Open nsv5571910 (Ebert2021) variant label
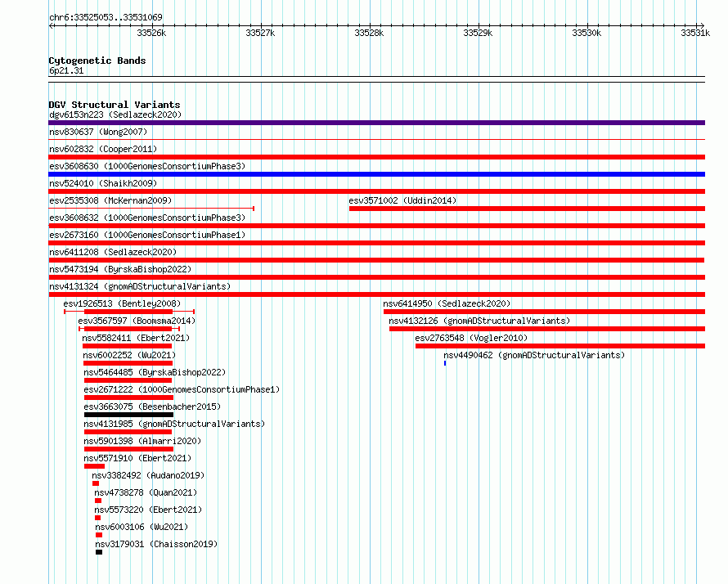This screenshot has width=728, height=584. pyautogui.click(x=137, y=458)
